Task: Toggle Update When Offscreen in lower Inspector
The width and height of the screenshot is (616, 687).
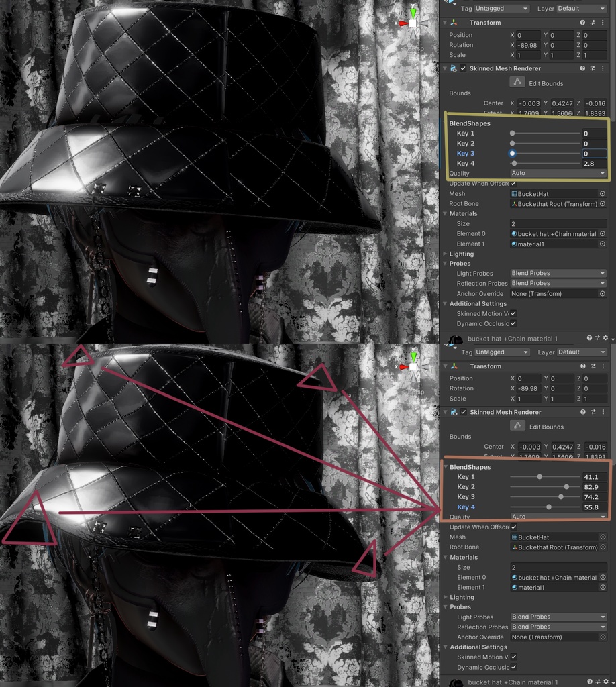Action: click(x=513, y=527)
